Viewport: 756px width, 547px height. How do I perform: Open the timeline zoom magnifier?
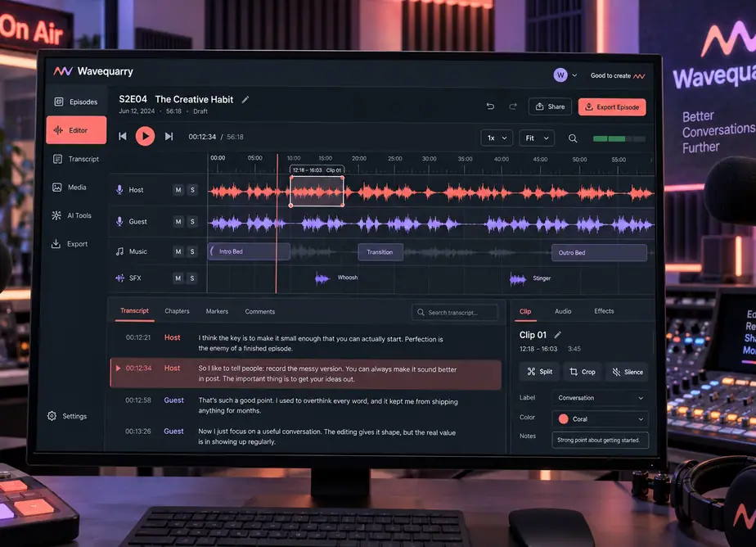573,138
